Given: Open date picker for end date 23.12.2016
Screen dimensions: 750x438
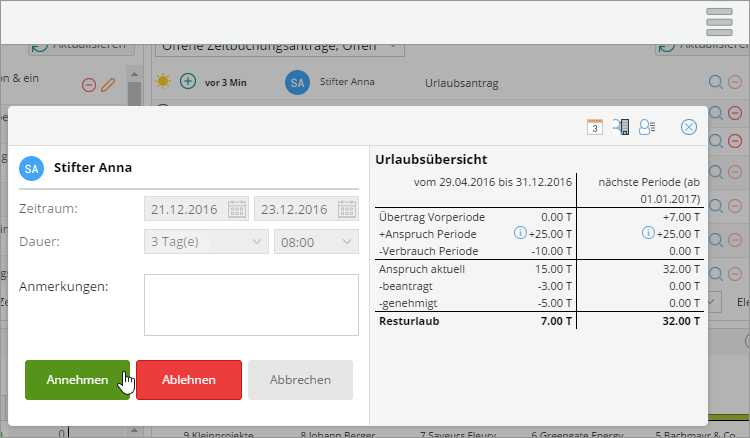Looking at the screenshot, I should [346, 209].
